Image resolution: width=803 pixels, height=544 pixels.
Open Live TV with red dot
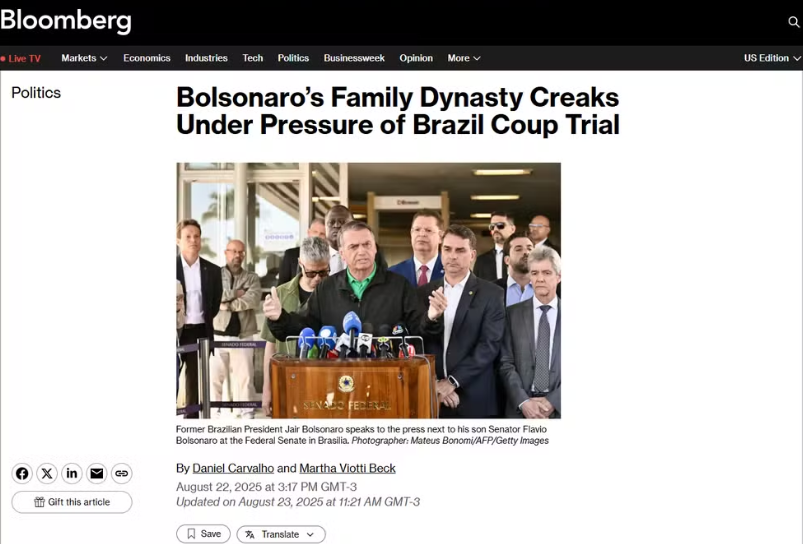coord(21,58)
